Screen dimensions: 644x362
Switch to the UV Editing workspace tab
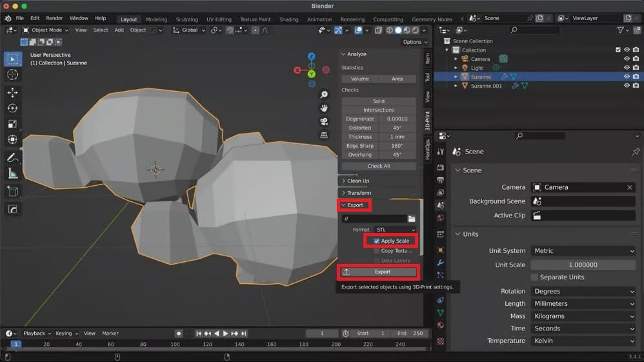click(219, 19)
